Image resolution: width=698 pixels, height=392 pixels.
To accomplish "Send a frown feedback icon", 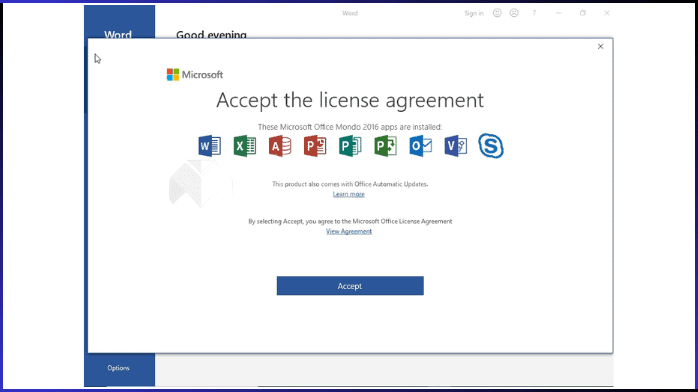I will 514,13.
